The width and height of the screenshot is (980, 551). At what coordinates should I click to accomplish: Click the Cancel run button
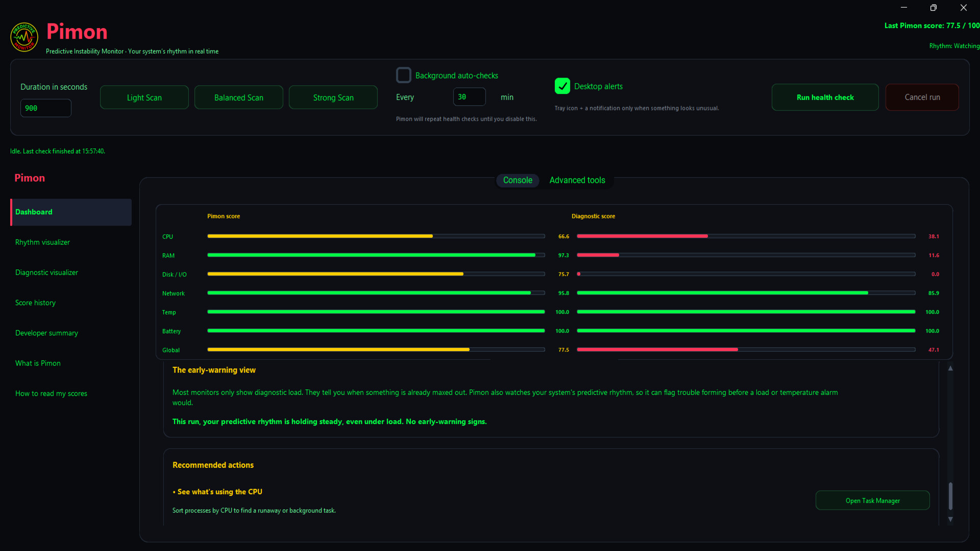click(922, 97)
